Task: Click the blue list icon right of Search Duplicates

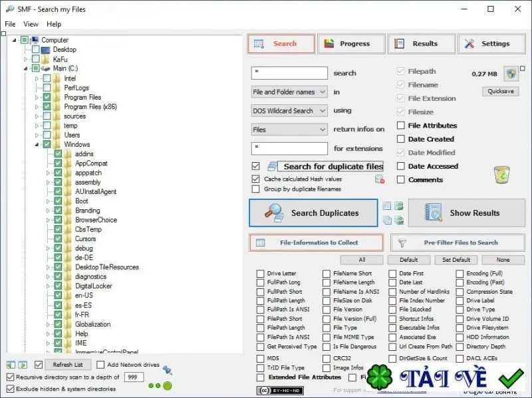Action: [387, 206]
